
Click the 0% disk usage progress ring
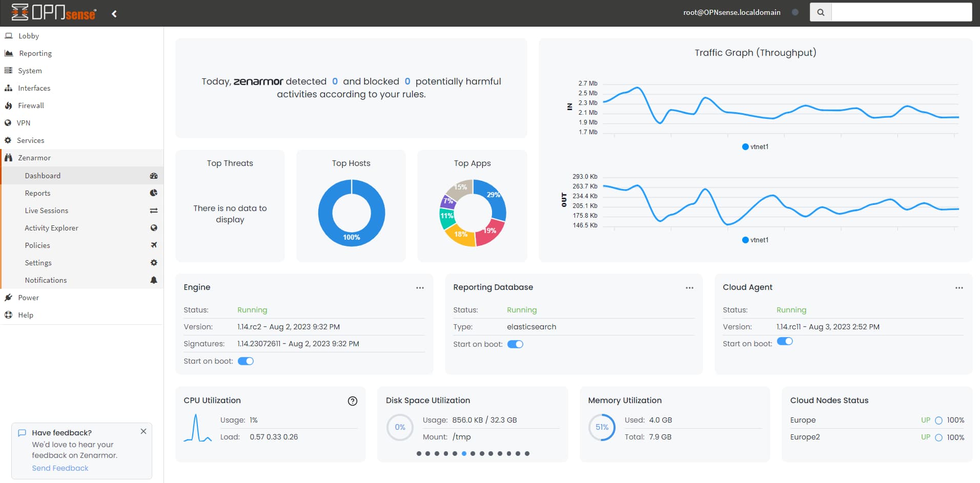tap(400, 427)
